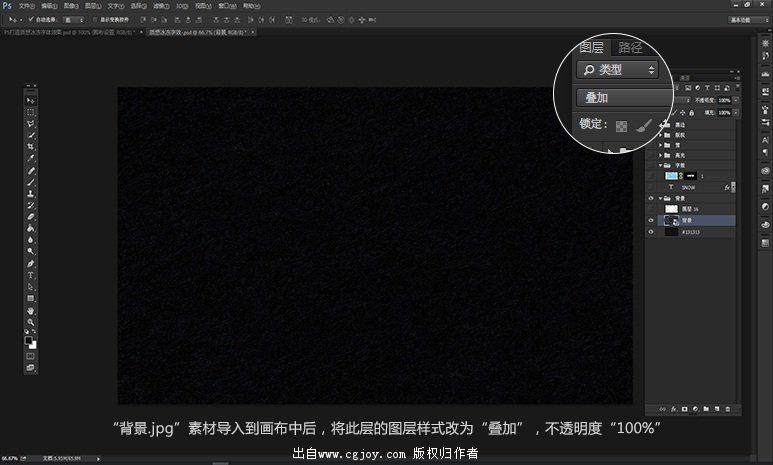The width and height of the screenshot is (773, 465).
Task: Click the link layers icon
Action: pyautogui.click(x=663, y=409)
